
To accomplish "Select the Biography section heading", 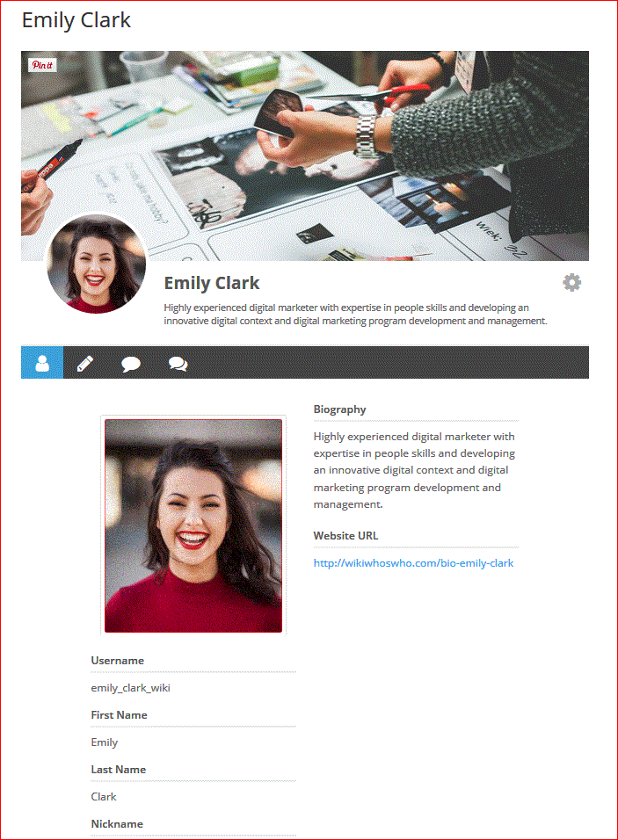I will [x=340, y=409].
